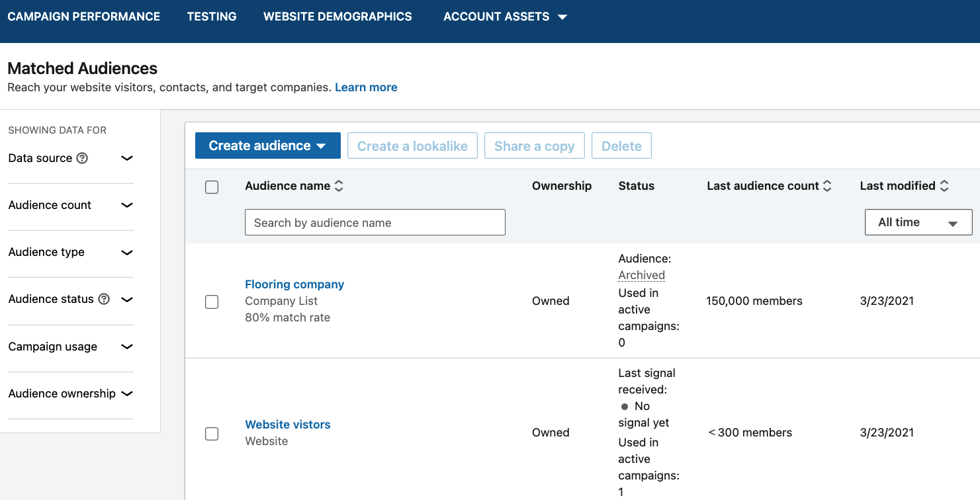Follow the Learn more link

point(366,87)
